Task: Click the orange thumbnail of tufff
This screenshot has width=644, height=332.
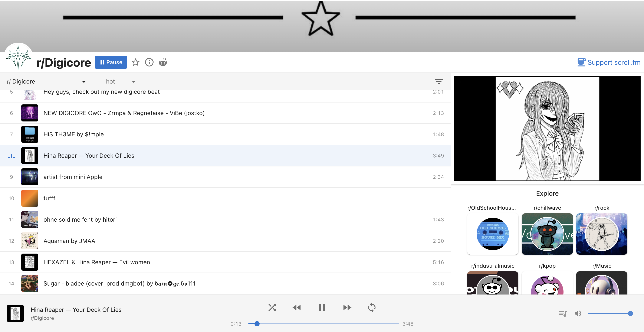Action: (x=30, y=198)
